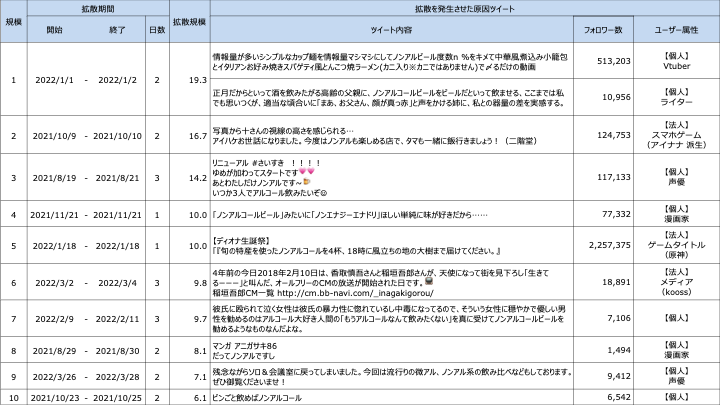Select the tweet starting 写真から十さんの視線
The width and height of the screenshot is (720, 405).
374,136
